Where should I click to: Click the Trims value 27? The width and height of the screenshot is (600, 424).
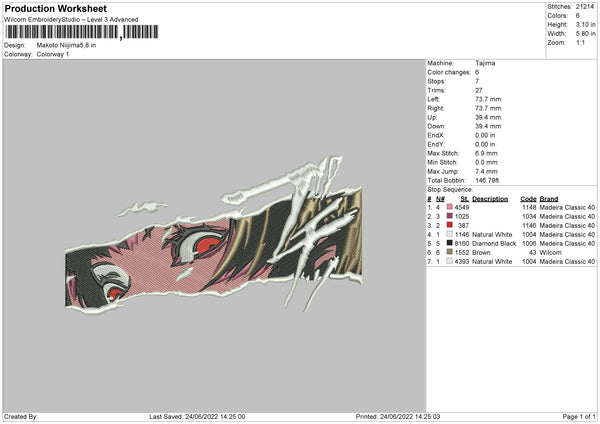point(479,90)
